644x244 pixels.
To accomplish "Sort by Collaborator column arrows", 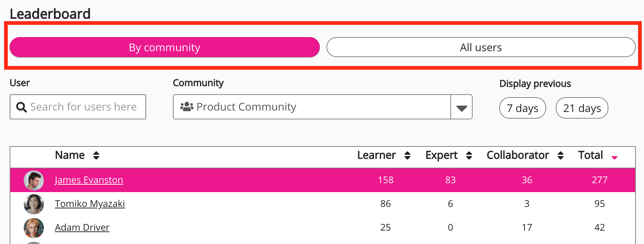I will [x=561, y=155].
